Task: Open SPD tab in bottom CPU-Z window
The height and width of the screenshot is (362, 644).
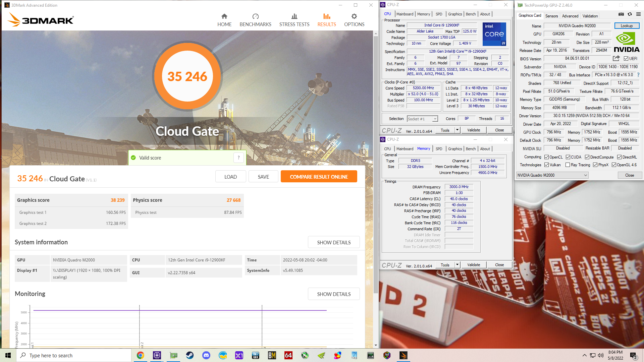Action: [x=439, y=149]
